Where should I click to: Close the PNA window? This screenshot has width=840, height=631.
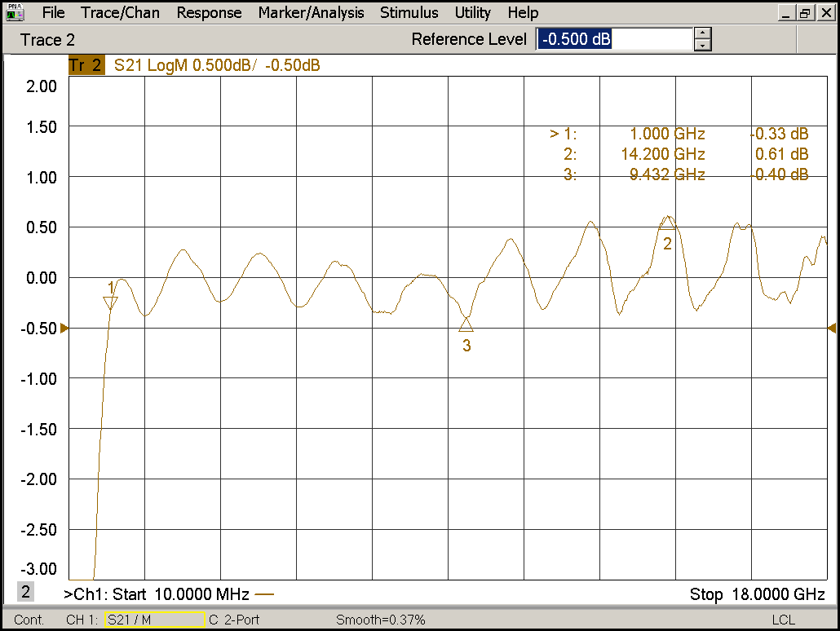click(827, 13)
